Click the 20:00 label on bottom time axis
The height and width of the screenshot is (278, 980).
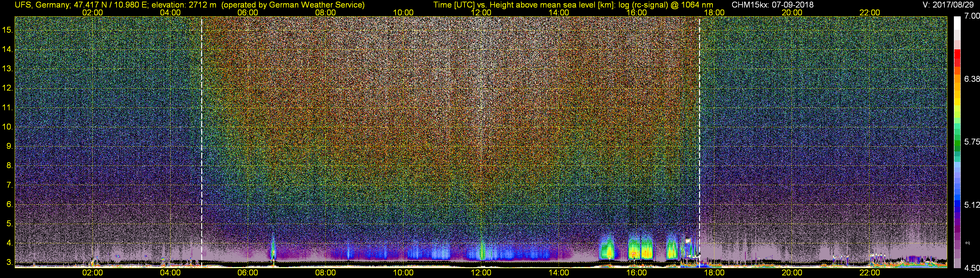click(x=792, y=273)
